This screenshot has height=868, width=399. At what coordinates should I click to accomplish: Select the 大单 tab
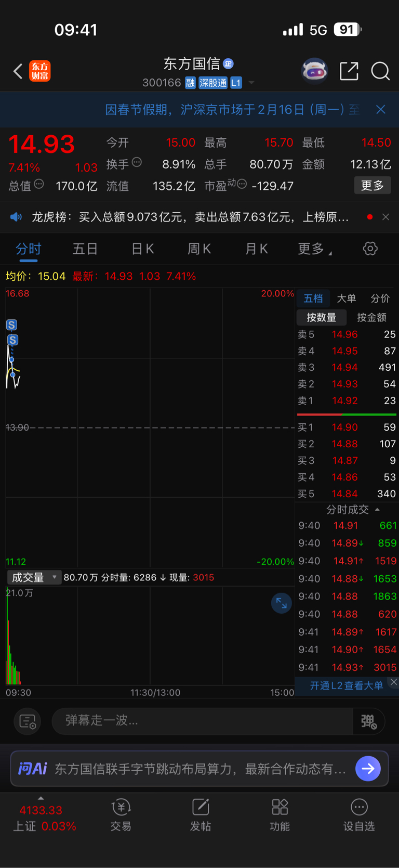[x=347, y=298]
